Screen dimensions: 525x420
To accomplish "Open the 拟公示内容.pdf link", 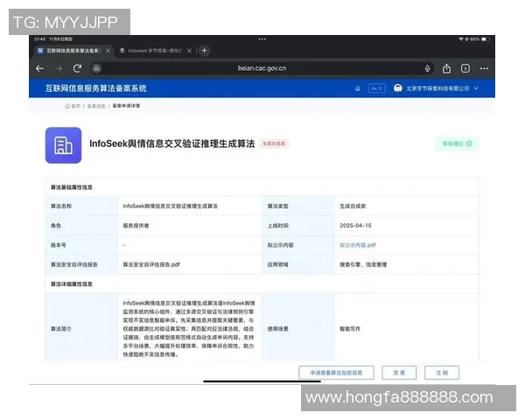I will pos(358,245).
